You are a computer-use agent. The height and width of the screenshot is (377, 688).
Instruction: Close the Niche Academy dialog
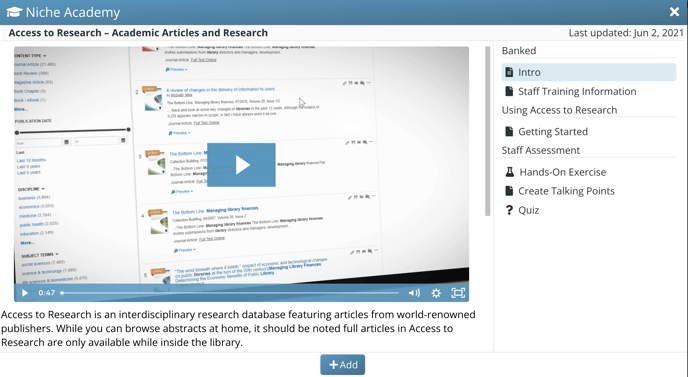[674, 12]
